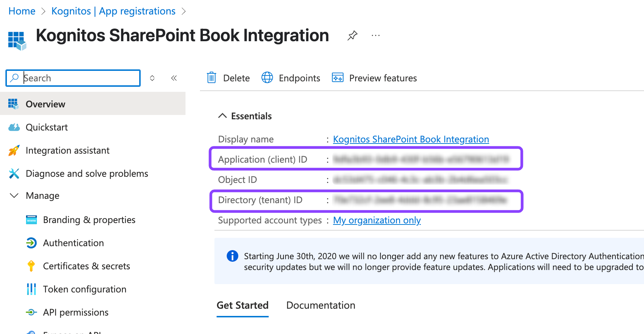Click the Certificates & secrets key icon

point(31,266)
